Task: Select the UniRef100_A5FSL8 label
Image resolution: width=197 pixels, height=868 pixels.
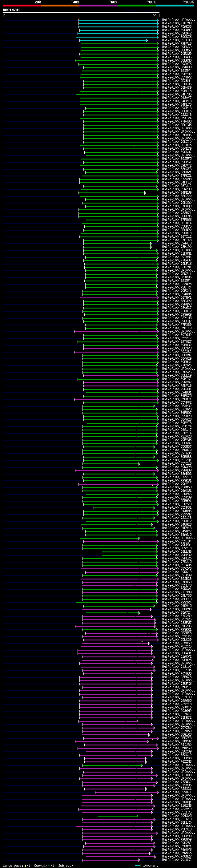Action: tap(177, 829)
